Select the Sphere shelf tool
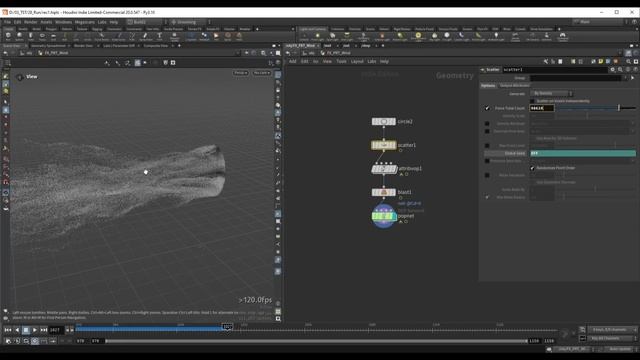640x360 pixels. click(19, 37)
